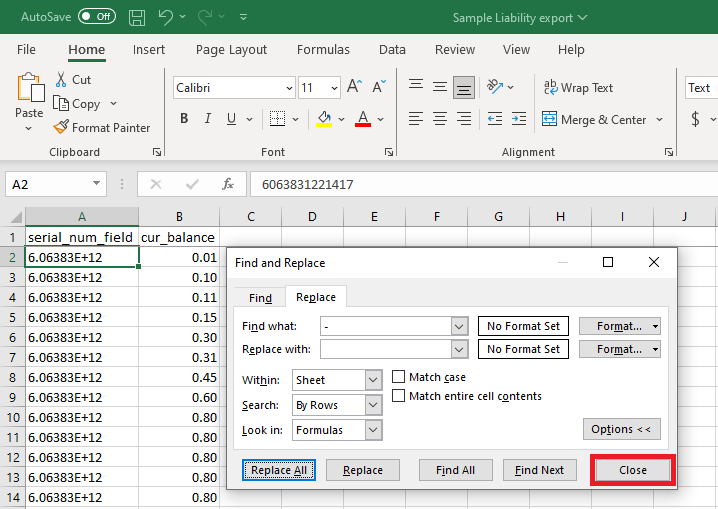Image resolution: width=718 pixels, height=509 pixels.
Task: Toggle Bold formatting button
Action: click(x=184, y=119)
